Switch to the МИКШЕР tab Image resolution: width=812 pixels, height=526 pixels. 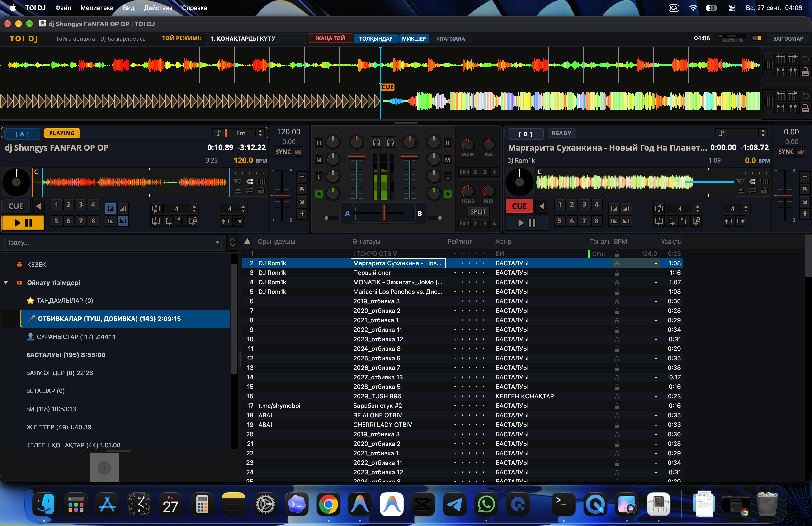click(414, 38)
